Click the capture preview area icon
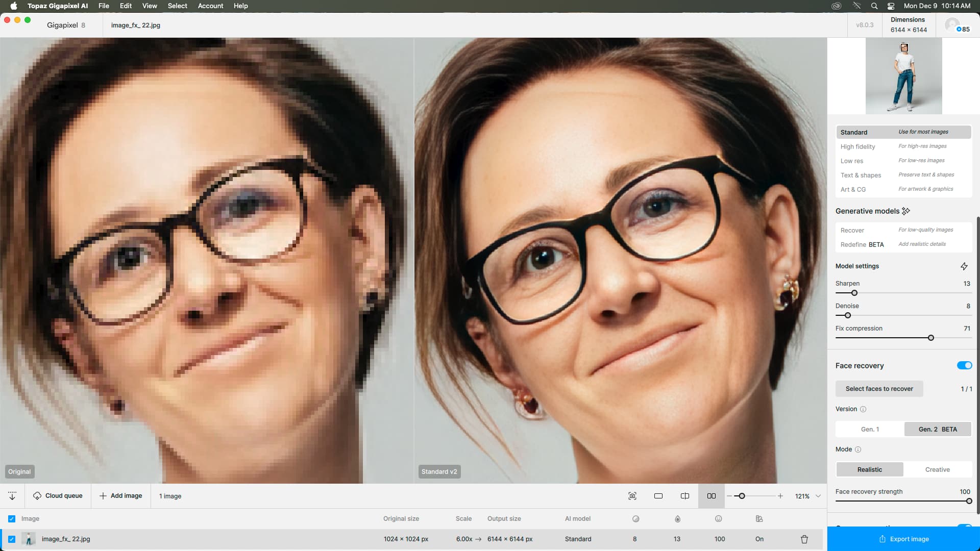The width and height of the screenshot is (980, 551). [x=632, y=496]
